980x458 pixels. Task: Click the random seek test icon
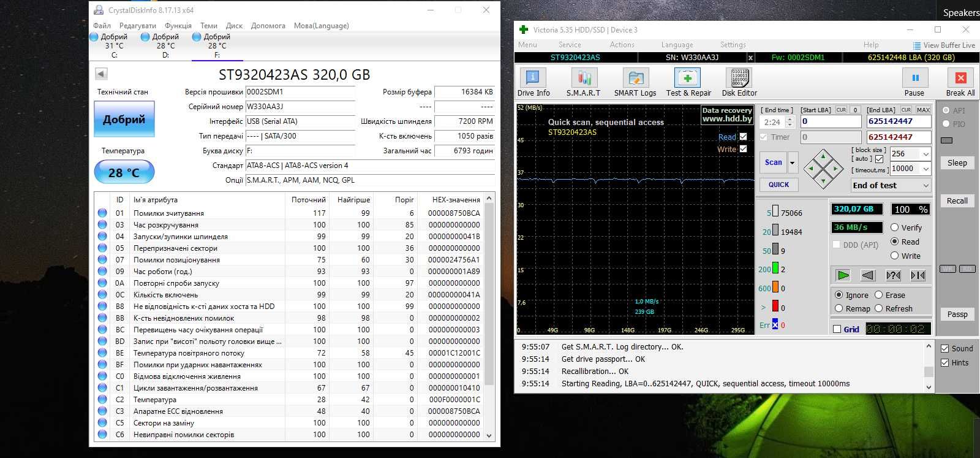(x=893, y=275)
